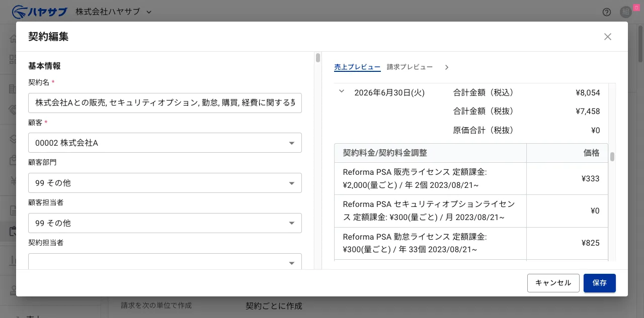Open the help question mark icon

(607, 12)
